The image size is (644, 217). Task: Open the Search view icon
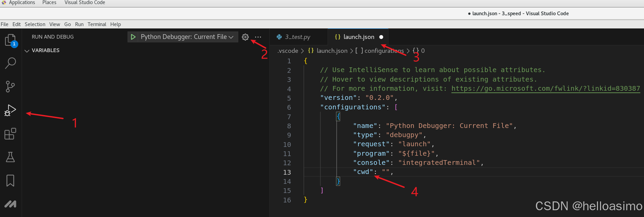(10, 63)
